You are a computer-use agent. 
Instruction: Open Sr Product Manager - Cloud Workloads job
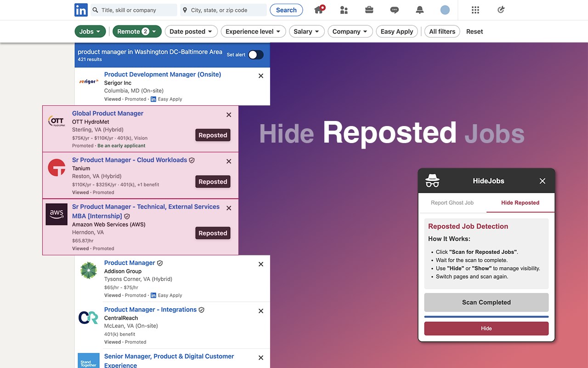coord(130,160)
